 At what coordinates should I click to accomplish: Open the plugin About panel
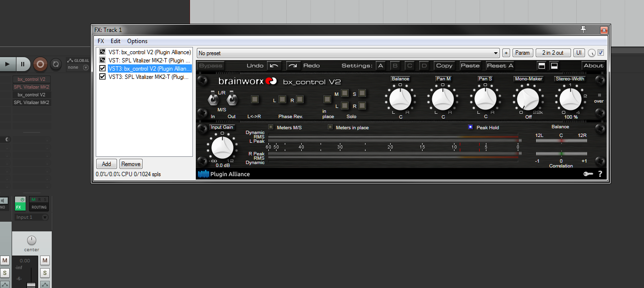pyautogui.click(x=594, y=65)
